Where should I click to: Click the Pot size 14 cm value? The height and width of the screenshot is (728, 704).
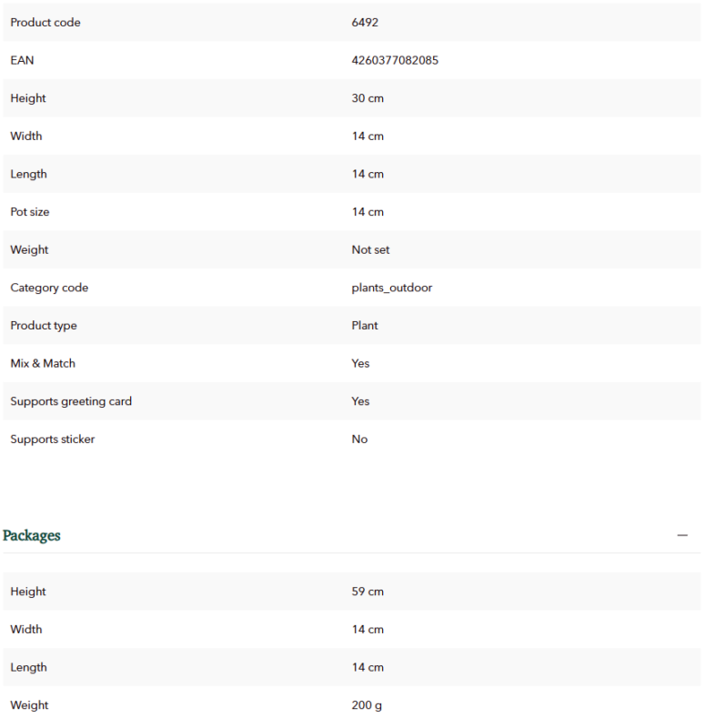tap(367, 212)
